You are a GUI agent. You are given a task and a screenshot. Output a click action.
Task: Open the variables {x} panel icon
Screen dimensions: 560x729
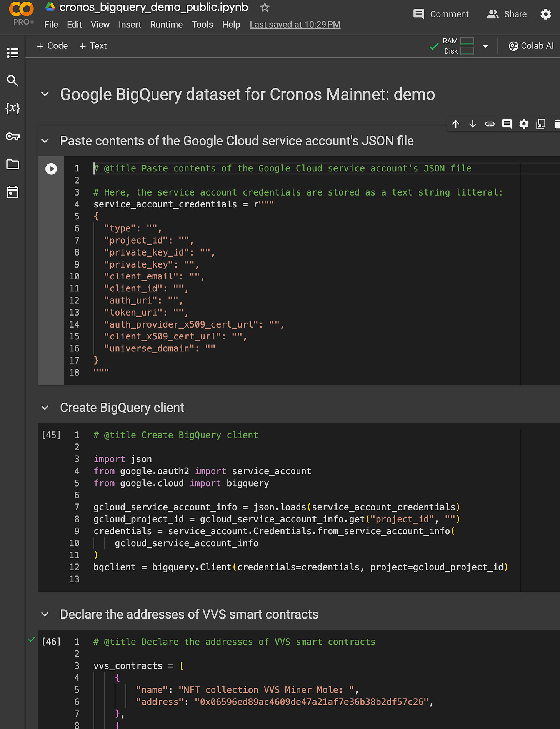coord(13,108)
